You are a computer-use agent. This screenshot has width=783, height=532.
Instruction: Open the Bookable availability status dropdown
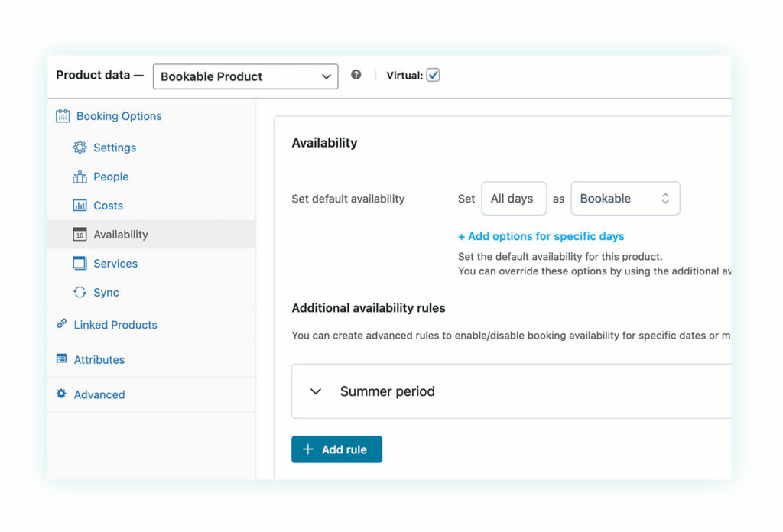[625, 199]
